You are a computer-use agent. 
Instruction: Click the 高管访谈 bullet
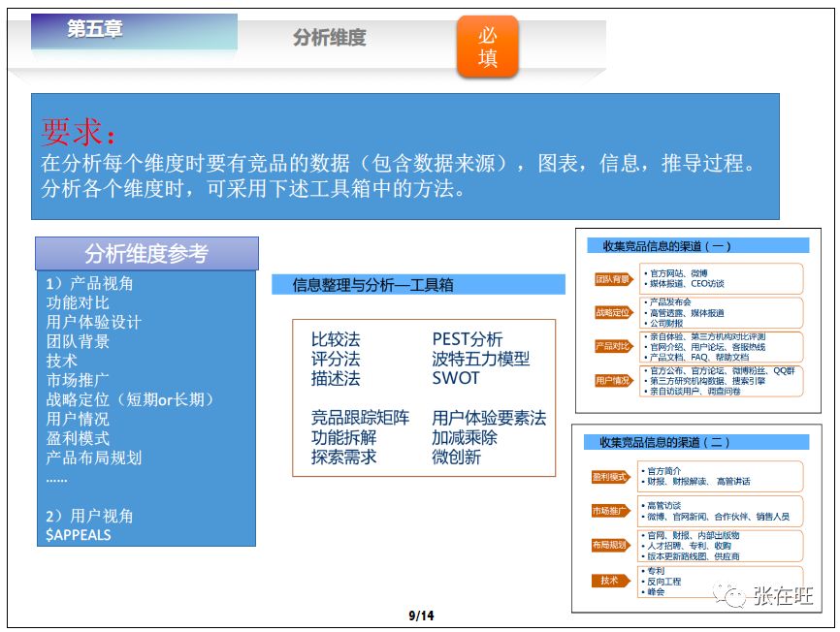pos(662,505)
